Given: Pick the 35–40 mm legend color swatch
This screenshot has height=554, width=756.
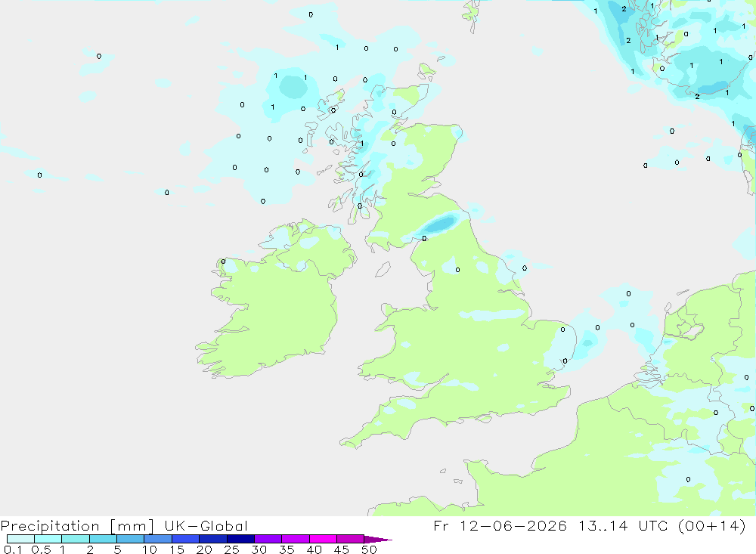Looking at the screenshot, I should pos(296,539).
